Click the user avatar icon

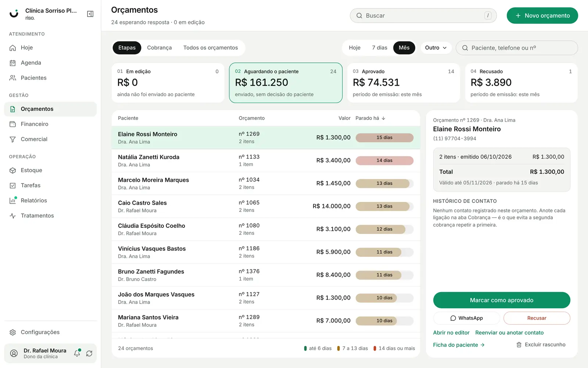(14, 353)
